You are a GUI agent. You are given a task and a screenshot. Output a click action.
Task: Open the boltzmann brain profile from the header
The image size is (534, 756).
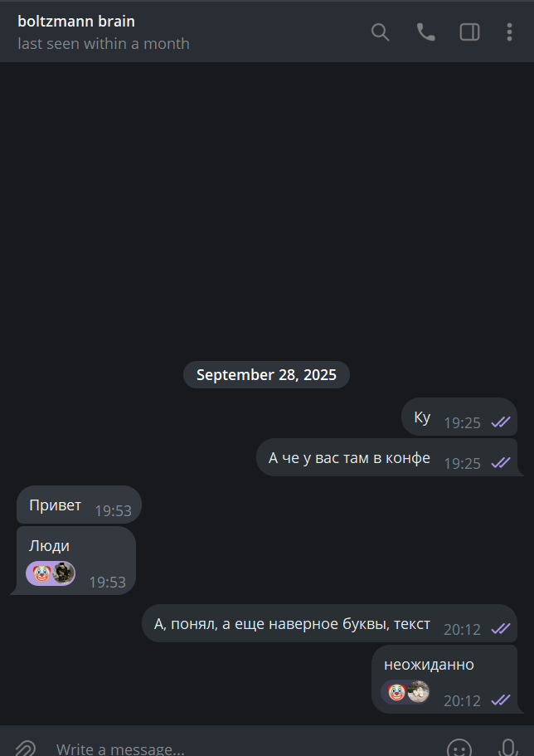(76, 22)
